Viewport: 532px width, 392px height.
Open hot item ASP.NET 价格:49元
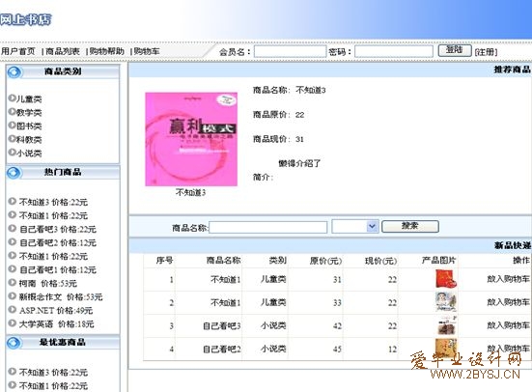point(56,311)
